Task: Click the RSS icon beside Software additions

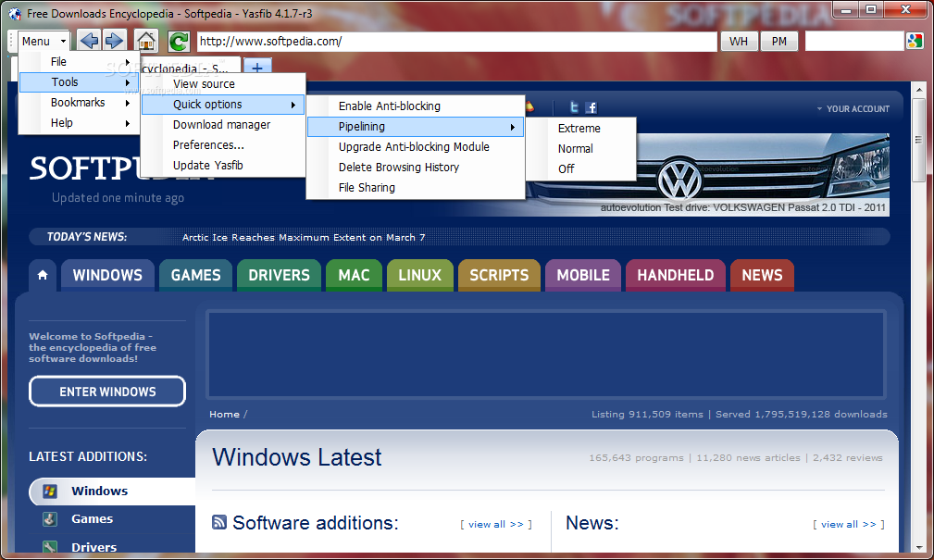Action: point(219,522)
